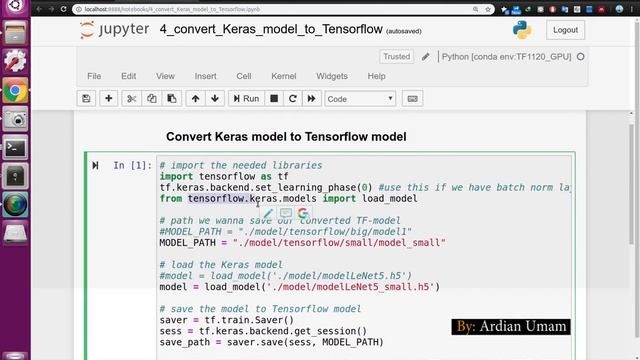Restart the kernel with the circular arrow
The width and height of the screenshot is (640, 360).
pyautogui.click(x=293, y=99)
